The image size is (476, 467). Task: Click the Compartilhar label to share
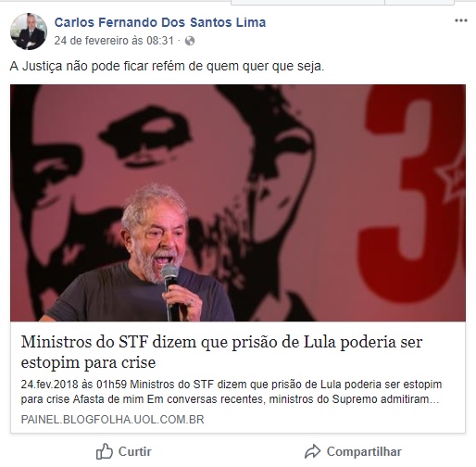pyautogui.click(x=364, y=451)
